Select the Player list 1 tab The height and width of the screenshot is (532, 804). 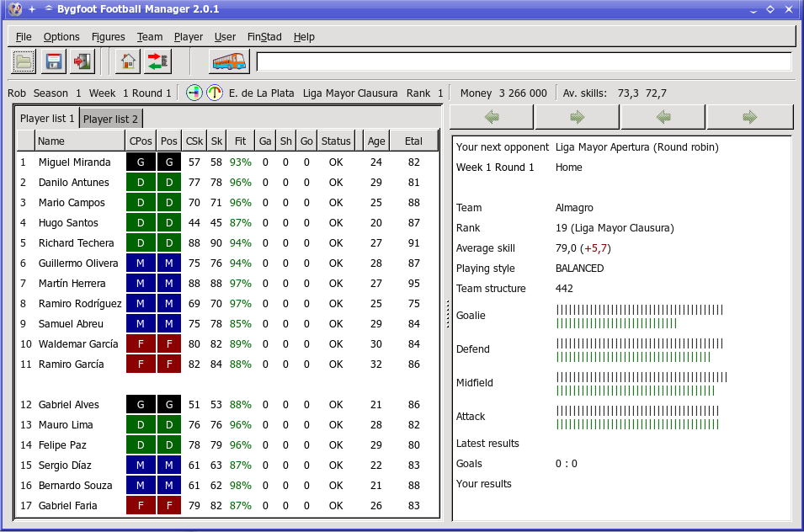(47, 119)
